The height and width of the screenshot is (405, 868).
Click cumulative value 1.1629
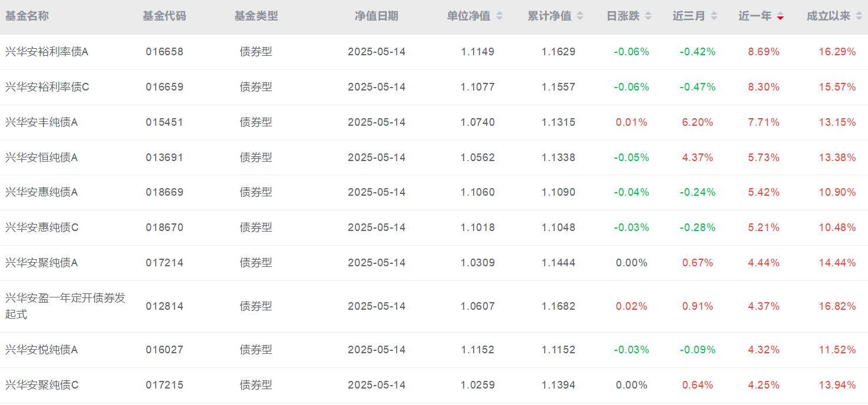(558, 52)
